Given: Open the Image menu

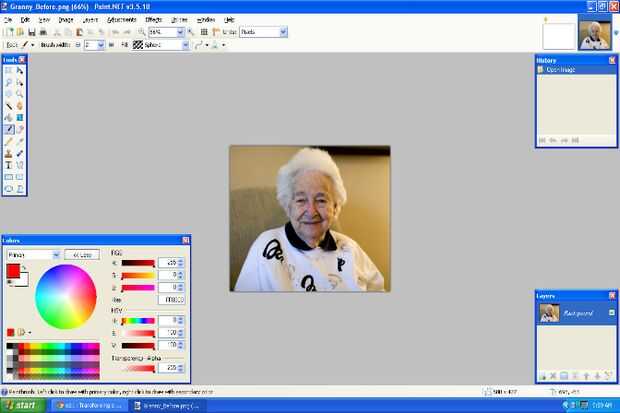Looking at the screenshot, I should (66, 19).
